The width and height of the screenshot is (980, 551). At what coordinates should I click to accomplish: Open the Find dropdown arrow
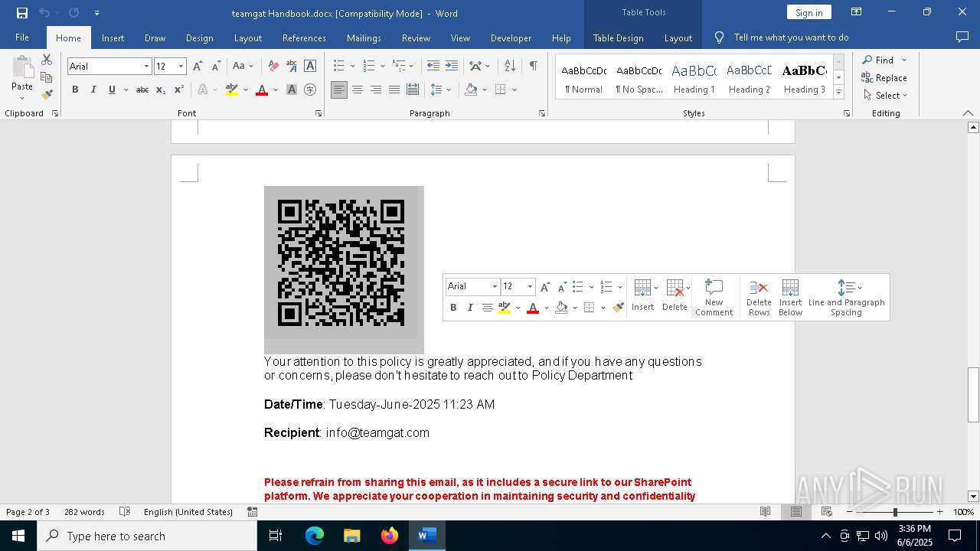click(x=903, y=60)
